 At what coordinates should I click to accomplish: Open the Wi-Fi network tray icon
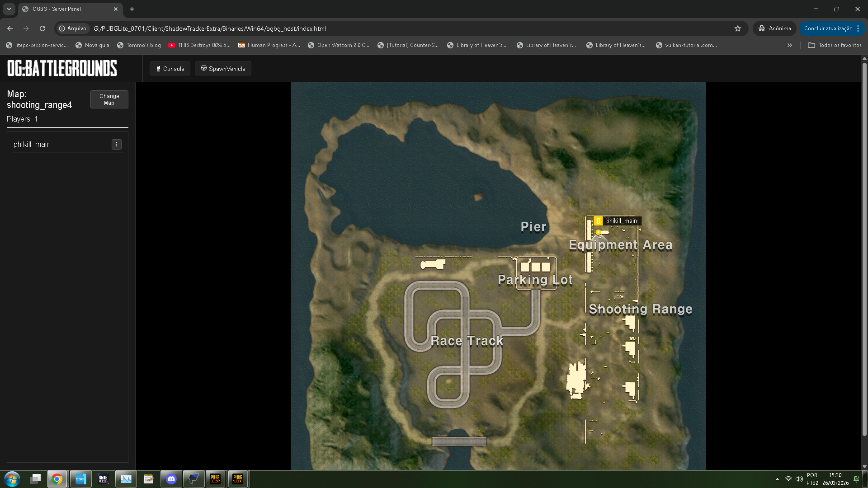coord(788,479)
